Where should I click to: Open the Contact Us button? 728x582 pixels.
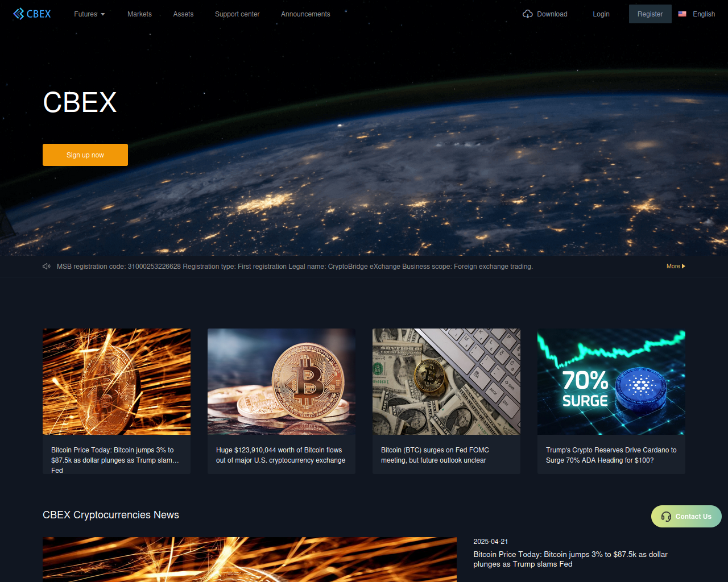(x=686, y=516)
